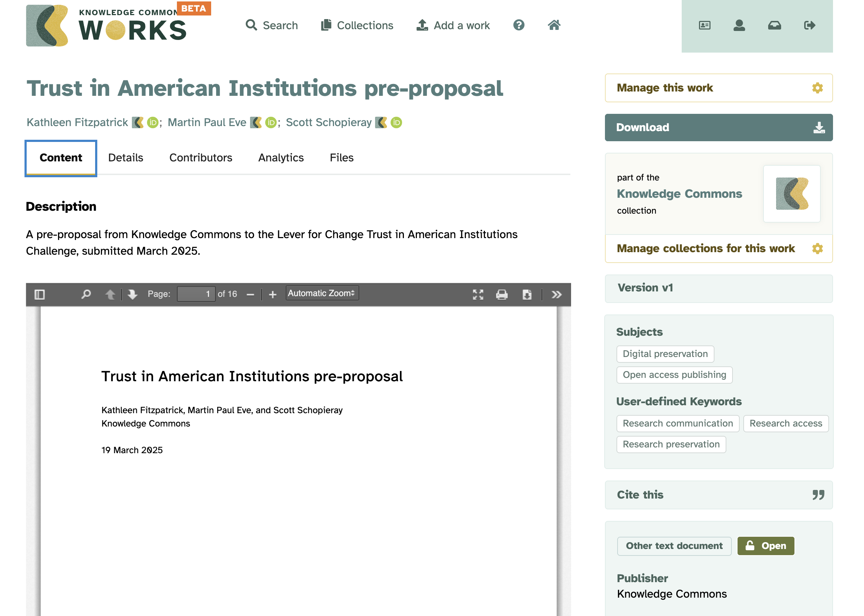Open the Files tab

click(x=341, y=158)
